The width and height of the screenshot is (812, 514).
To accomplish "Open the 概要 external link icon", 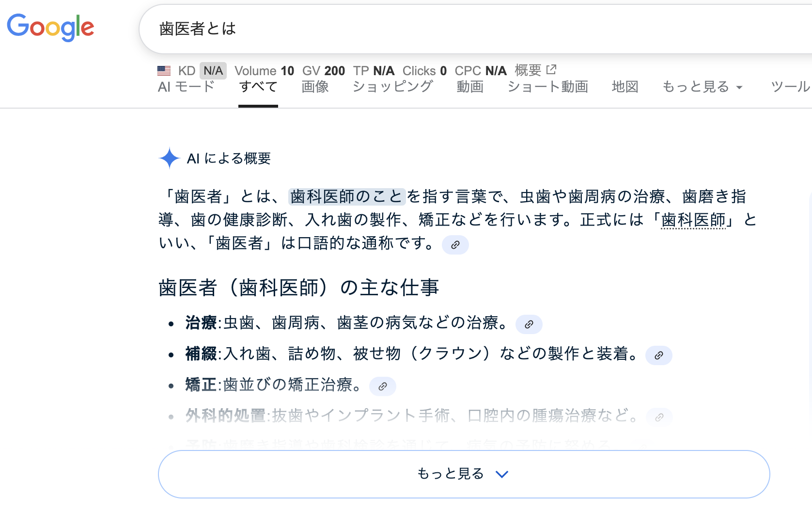I will click(550, 70).
